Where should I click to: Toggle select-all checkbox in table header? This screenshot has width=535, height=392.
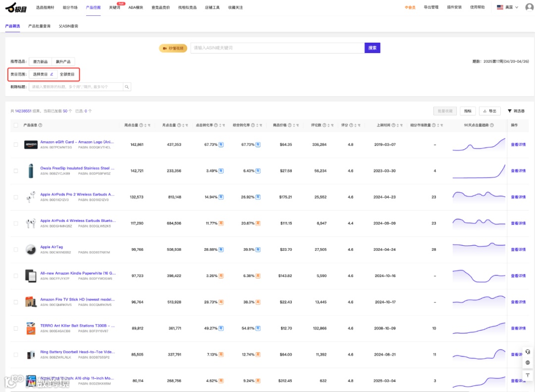16,125
